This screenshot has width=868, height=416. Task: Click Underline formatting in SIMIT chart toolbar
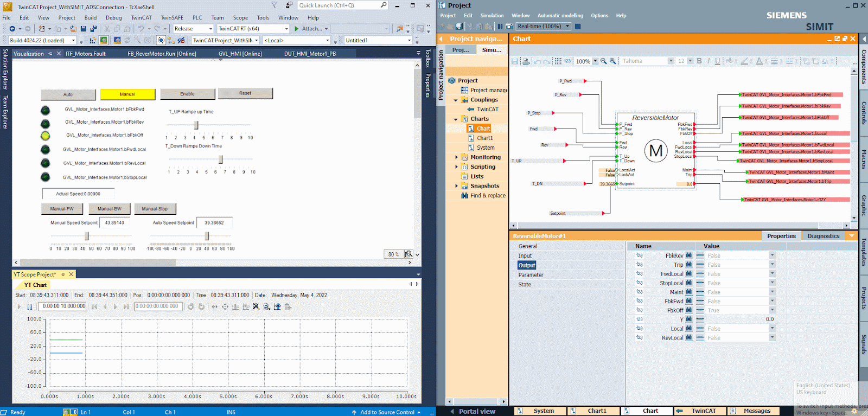click(717, 61)
